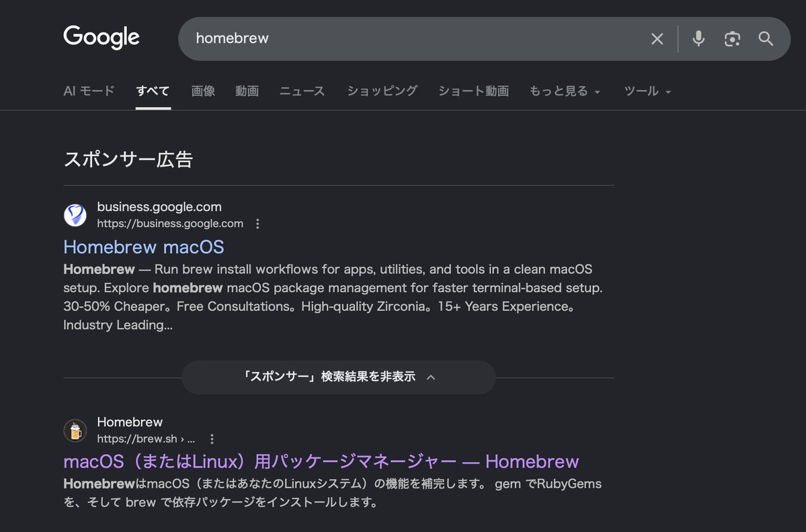Expand the もっと見る dropdown

[565, 91]
